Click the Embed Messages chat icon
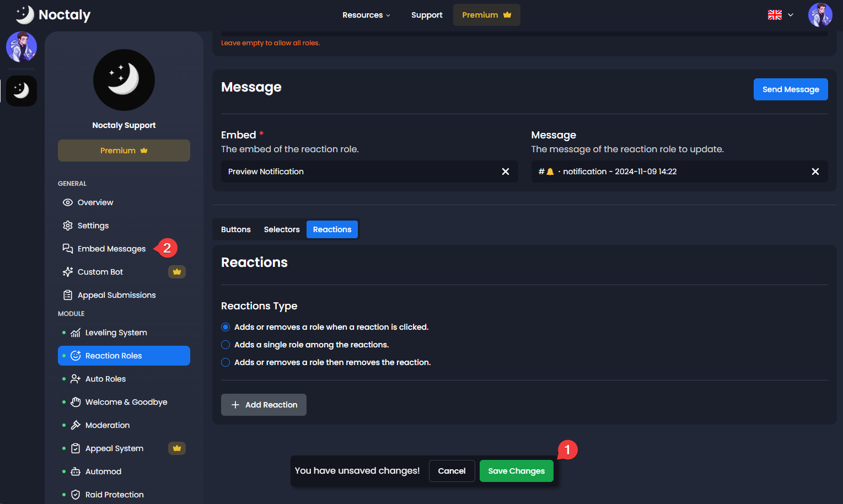Viewport: 843px width, 504px height. click(68, 249)
